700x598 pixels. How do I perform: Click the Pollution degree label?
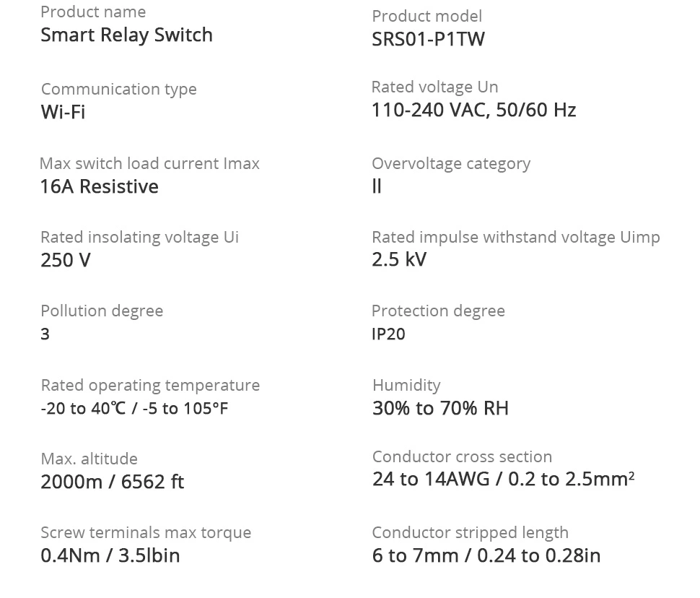102,311
